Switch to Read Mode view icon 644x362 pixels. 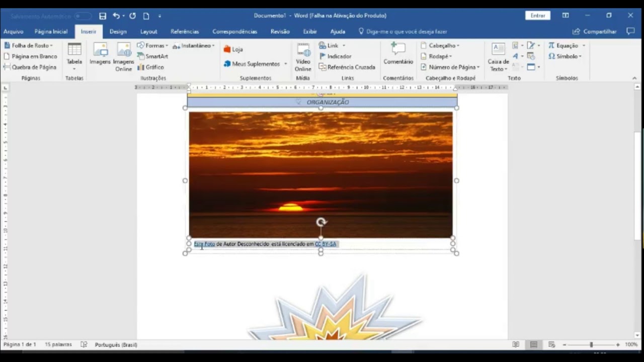[516, 344]
